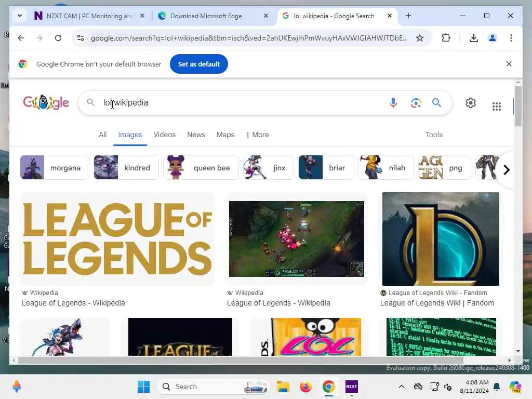
Task: Click into the lol wikipedia search box
Action: [237, 102]
